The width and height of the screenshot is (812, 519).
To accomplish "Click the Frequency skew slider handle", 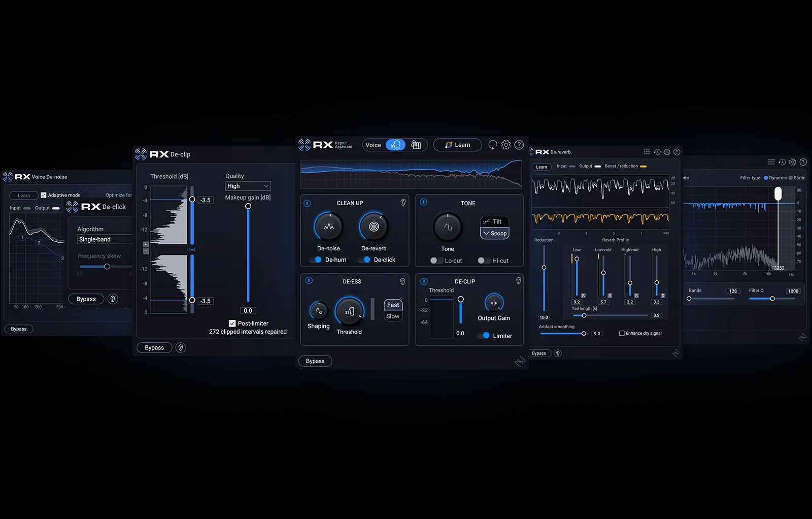I will tap(107, 267).
